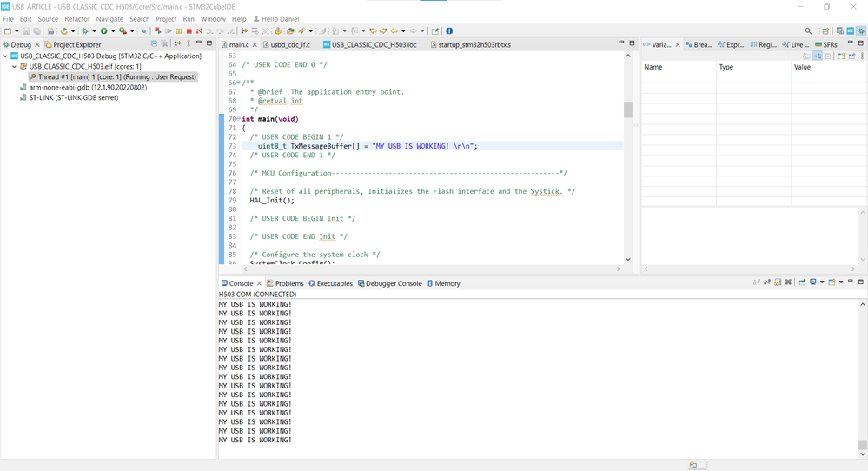Switch to the usbd_cdc_if.c editor tab
Screen dimensions: 868x471
[289, 44]
